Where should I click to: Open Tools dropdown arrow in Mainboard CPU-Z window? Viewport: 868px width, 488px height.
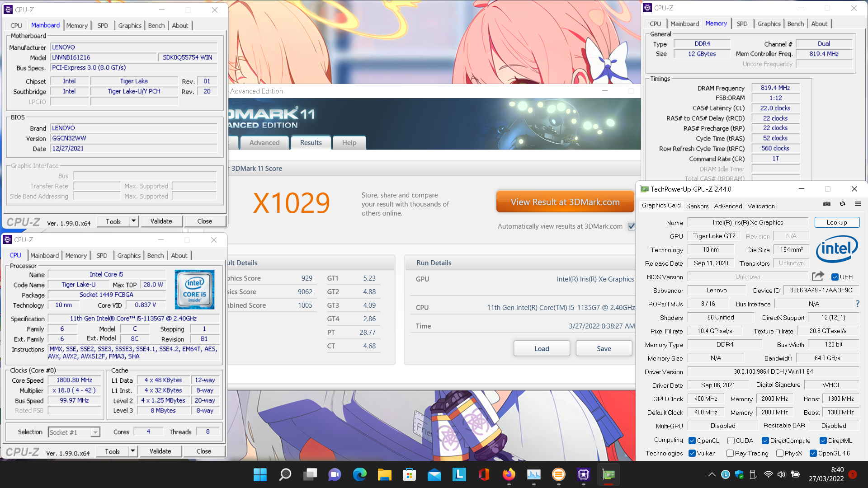[x=133, y=221]
